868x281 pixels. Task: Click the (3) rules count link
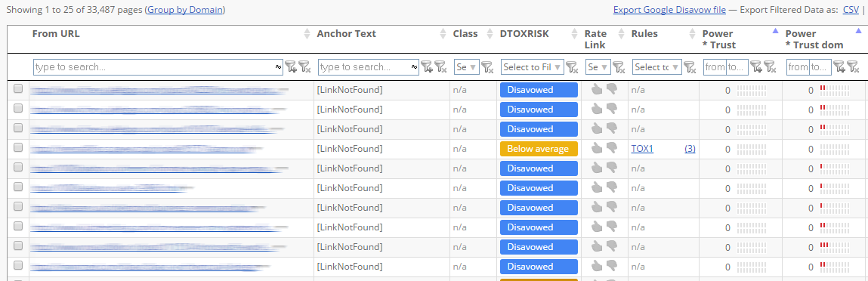690,149
